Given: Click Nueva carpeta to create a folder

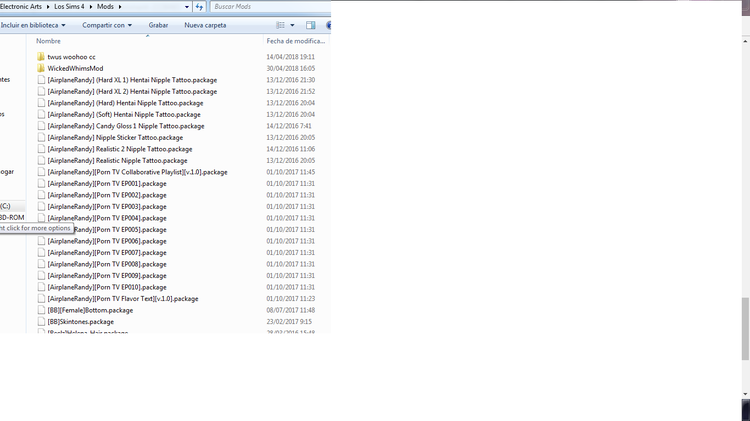Looking at the screenshot, I should coord(205,25).
